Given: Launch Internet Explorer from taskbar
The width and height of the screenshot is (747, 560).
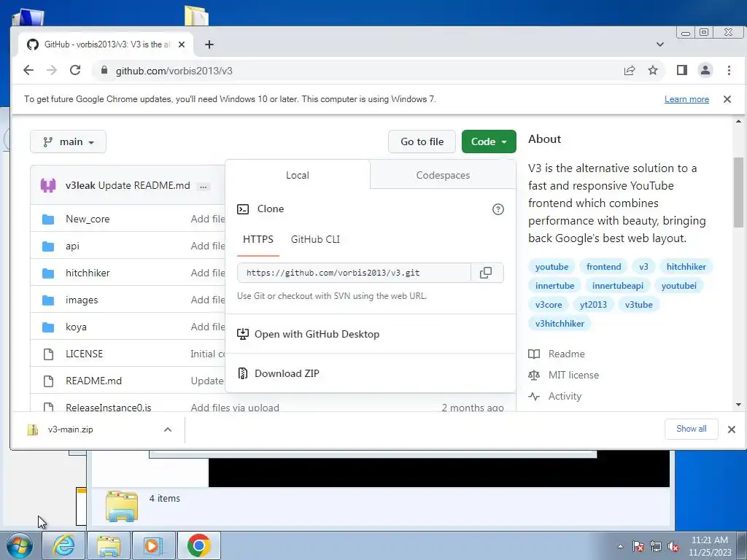Looking at the screenshot, I should pos(63,545).
